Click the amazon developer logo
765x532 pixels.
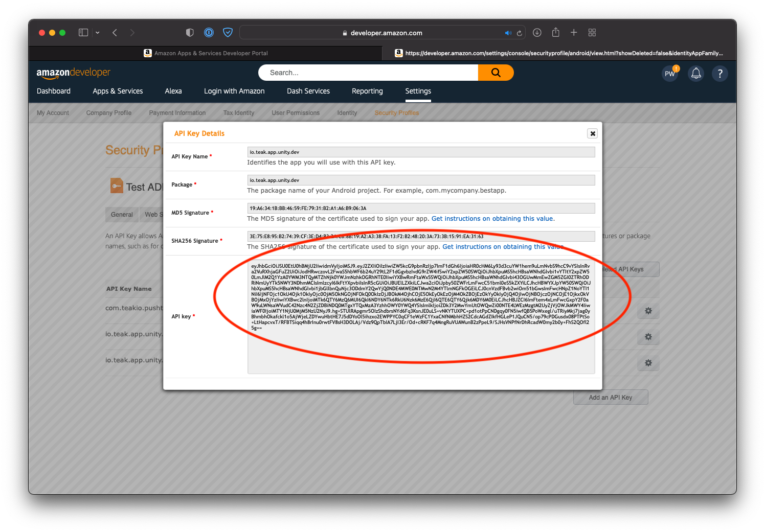pos(74,73)
